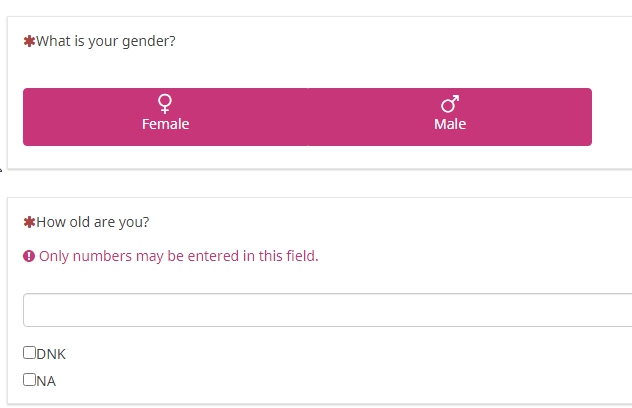Tick the NA checkbox
Screen dimensions: 632x408
[x=29, y=380]
